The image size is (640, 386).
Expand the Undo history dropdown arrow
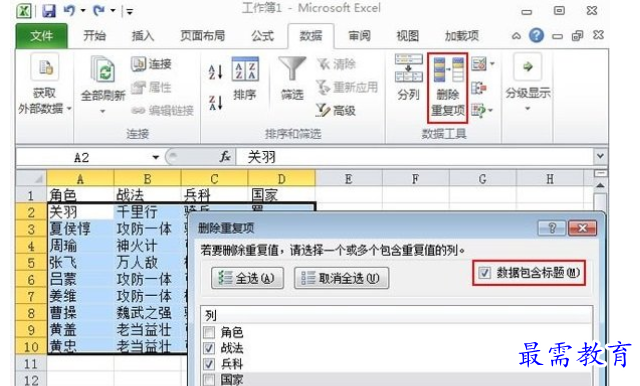(x=83, y=11)
